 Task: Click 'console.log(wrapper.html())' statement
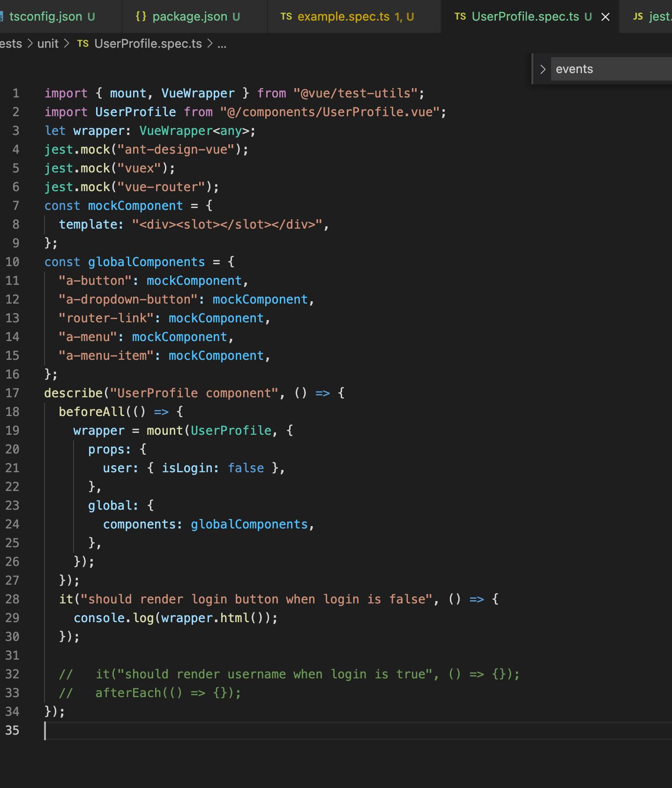(x=176, y=618)
